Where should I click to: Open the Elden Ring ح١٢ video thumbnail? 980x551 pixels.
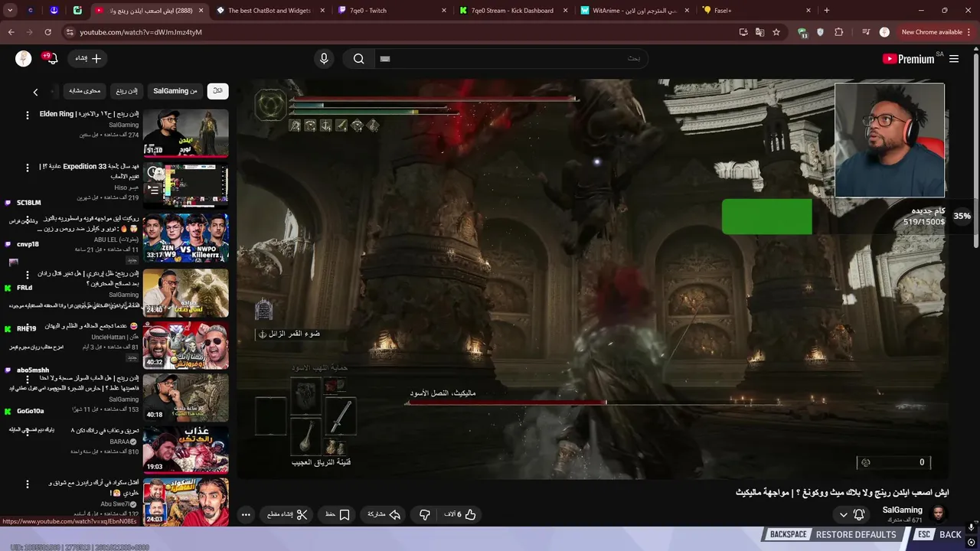click(185, 133)
